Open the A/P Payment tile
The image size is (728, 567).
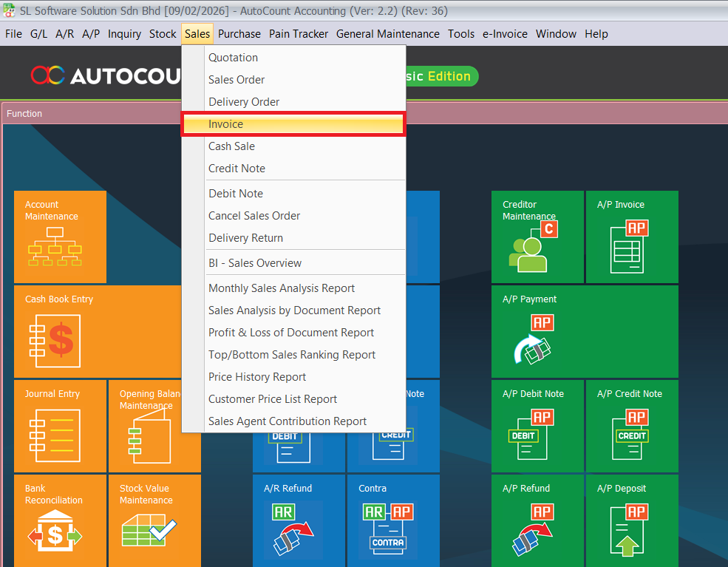coord(584,331)
